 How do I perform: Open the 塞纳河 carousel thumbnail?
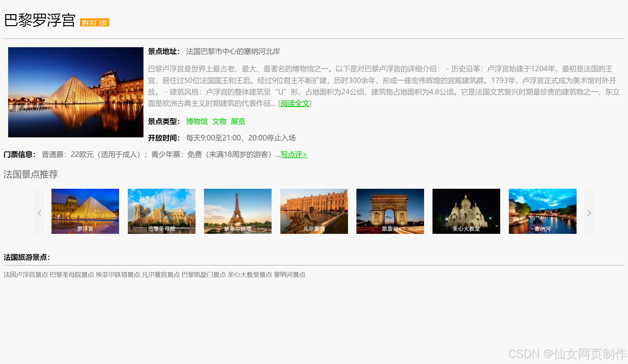point(543,211)
